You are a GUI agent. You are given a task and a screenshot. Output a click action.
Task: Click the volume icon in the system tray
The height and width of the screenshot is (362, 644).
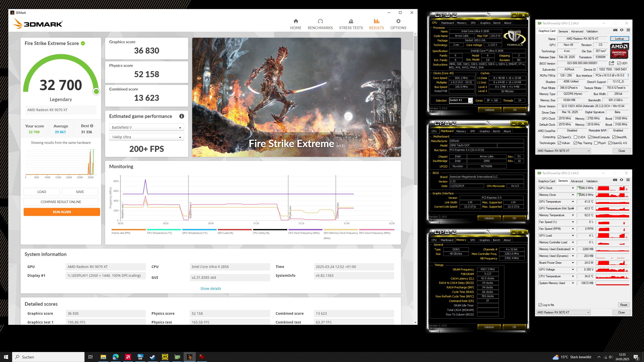[611, 357]
